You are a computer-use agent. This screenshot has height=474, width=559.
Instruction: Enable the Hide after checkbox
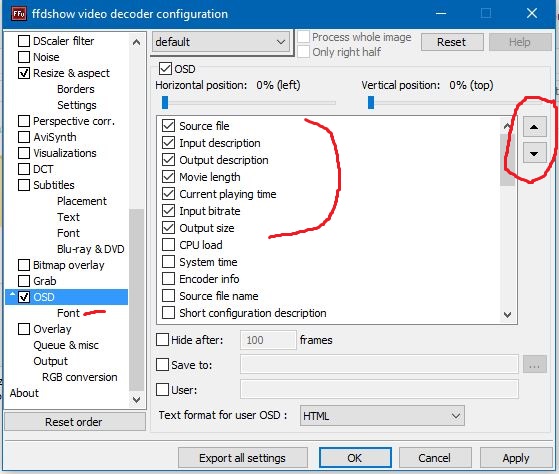click(x=163, y=340)
